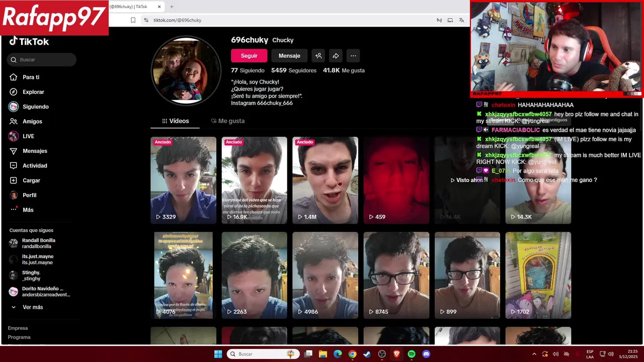Open pinned video with 1.4M views

click(x=325, y=180)
